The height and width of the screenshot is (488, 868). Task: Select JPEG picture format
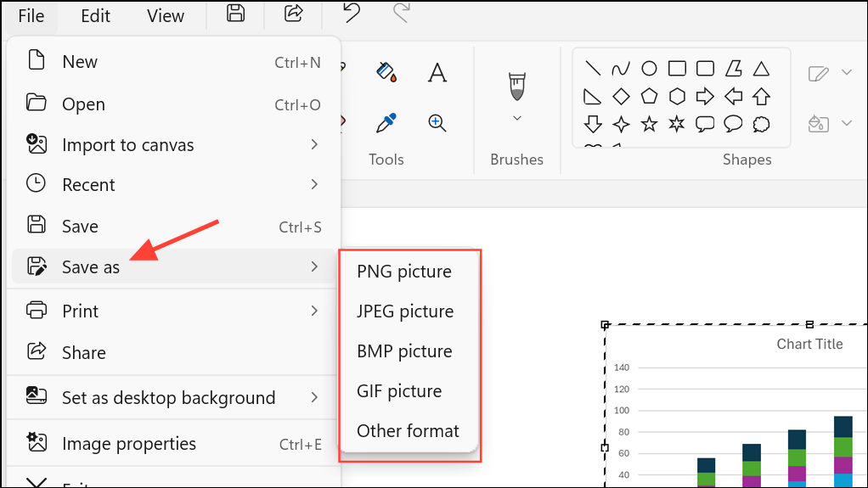click(x=405, y=311)
